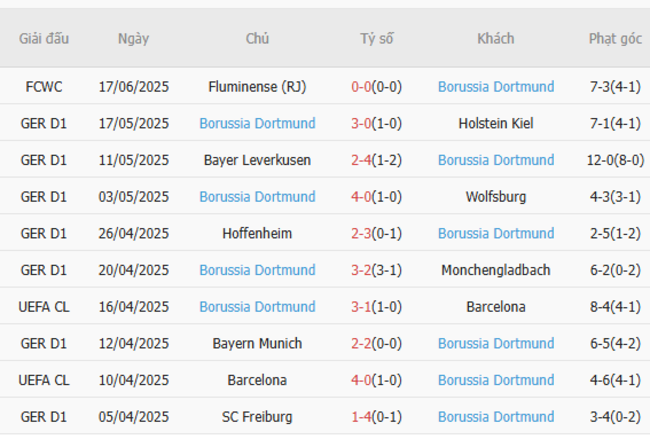Open the 2-2 score at Bayern Munich

pos(362,344)
